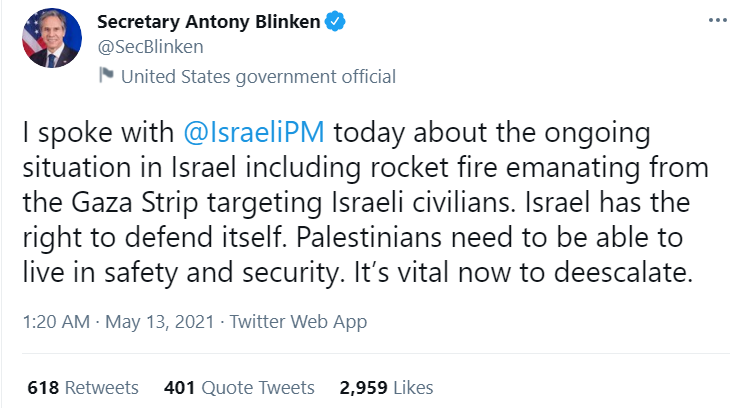Open the Twitter Web App source link
Image resolution: width=747 pixels, height=408 pixels.
coord(298,322)
